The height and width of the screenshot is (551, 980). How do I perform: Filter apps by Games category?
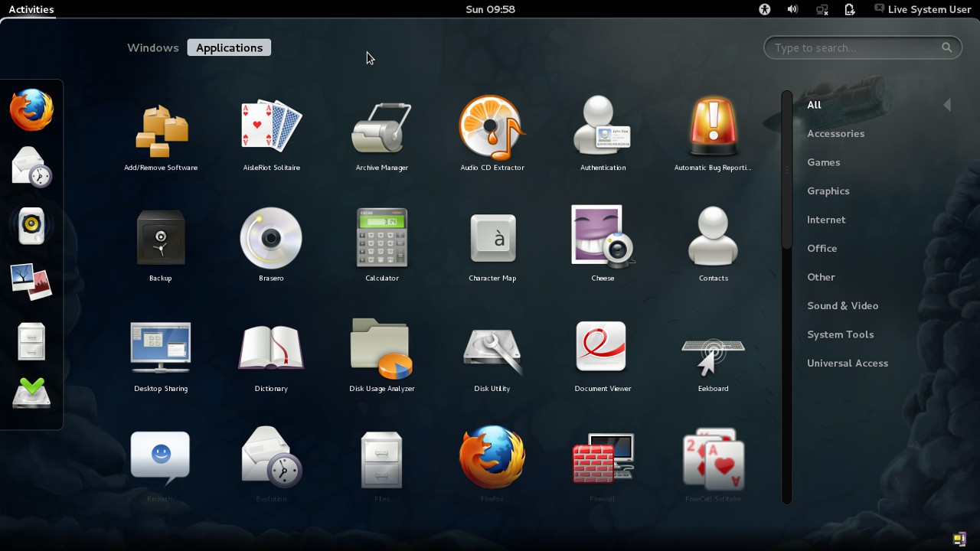click(823, 162)
